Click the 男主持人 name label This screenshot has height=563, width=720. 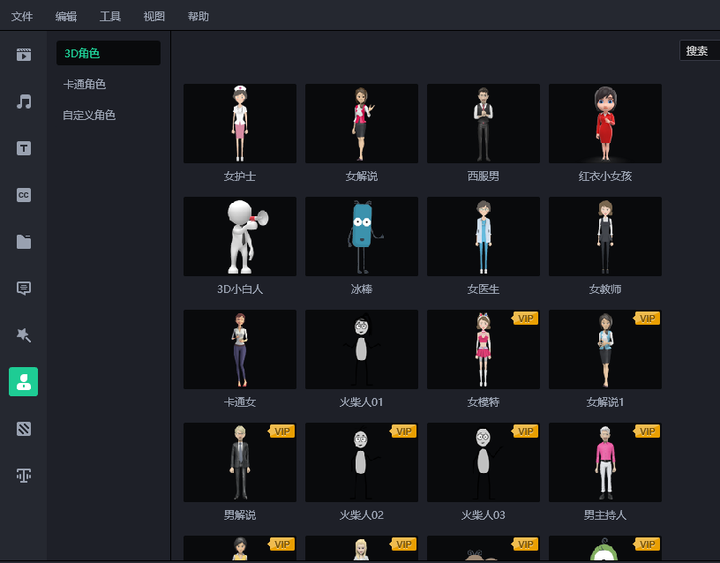pyautogui.click(x=605, y=515)
